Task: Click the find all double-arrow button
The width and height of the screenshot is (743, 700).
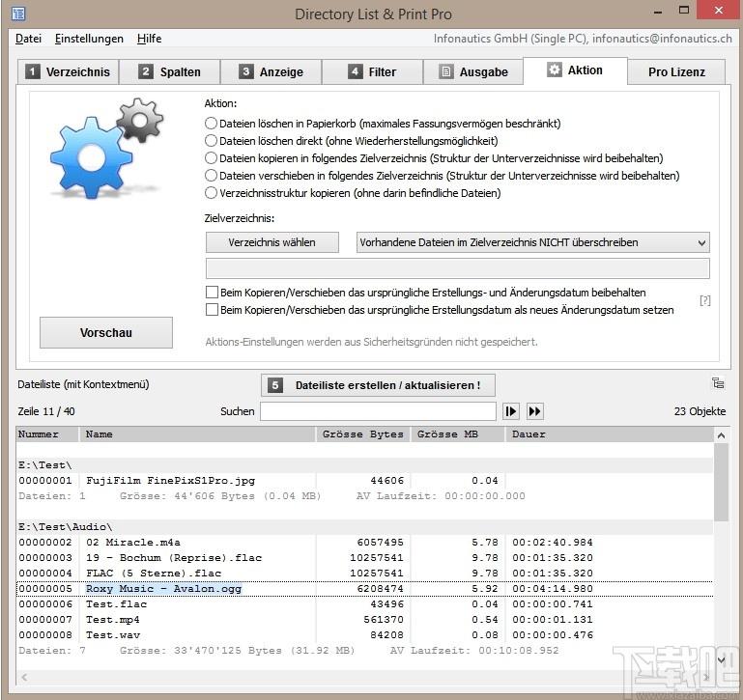Action: click(x=534, y=411)
